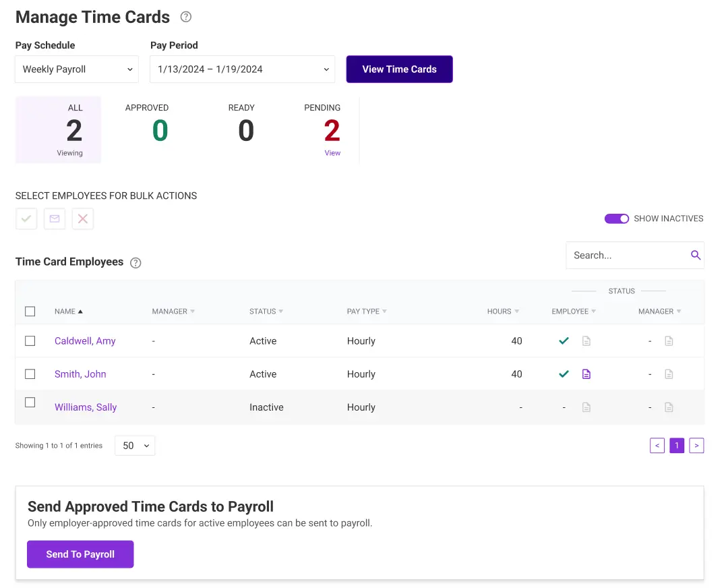Open the Pay Period date range dropdown
This screenshot has height=588, width=724.
pyautogui.click(x=242, y=69)
